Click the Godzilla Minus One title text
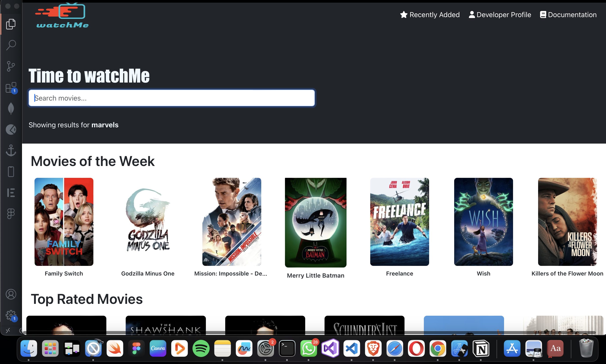Image resolution: width=606 pixels, height=364 pixels. point(148,274)
